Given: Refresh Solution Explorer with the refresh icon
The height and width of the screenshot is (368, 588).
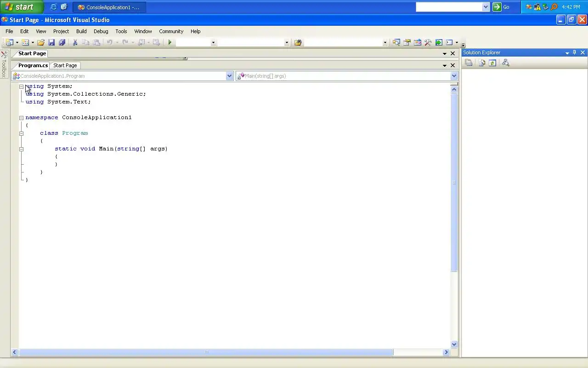Looking at the screenshot, I should pyautogui.click(x=492, y=63).
